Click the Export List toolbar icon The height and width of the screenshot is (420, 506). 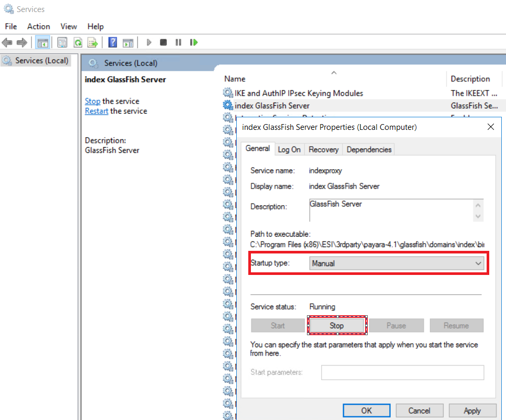(93, 42)
